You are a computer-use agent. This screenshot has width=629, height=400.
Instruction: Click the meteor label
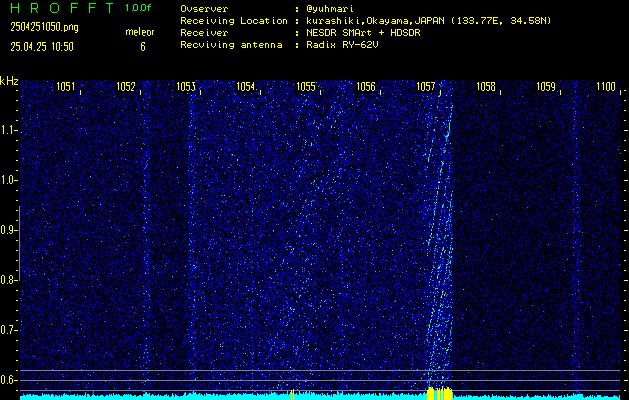point(140,32)
